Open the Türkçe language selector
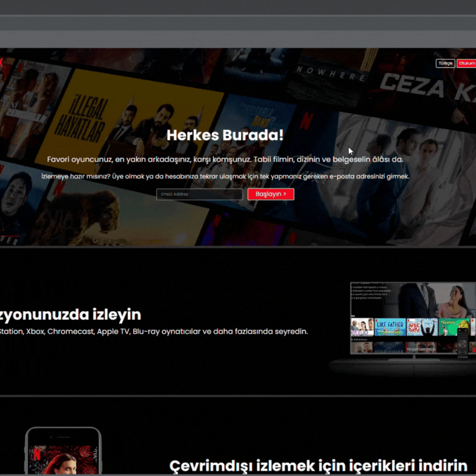The image size is (476, 476). [x=445, y=63]
